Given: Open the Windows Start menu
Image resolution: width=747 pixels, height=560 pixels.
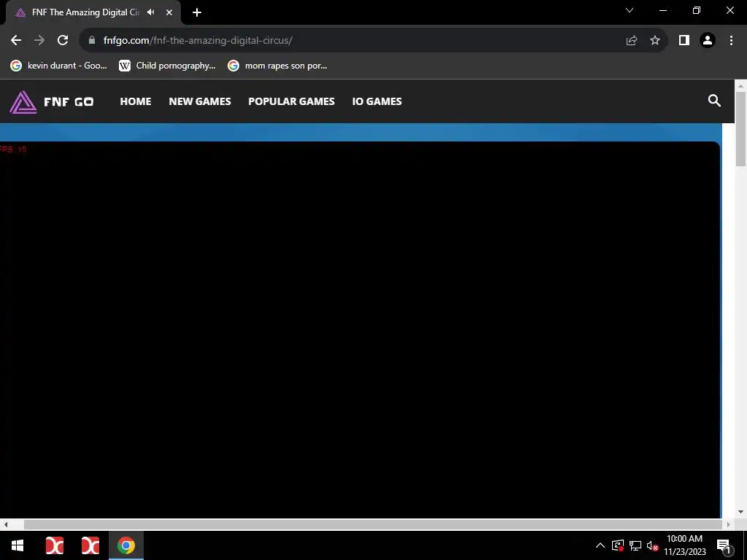Looking at the screenshot, I should (18, 545).
